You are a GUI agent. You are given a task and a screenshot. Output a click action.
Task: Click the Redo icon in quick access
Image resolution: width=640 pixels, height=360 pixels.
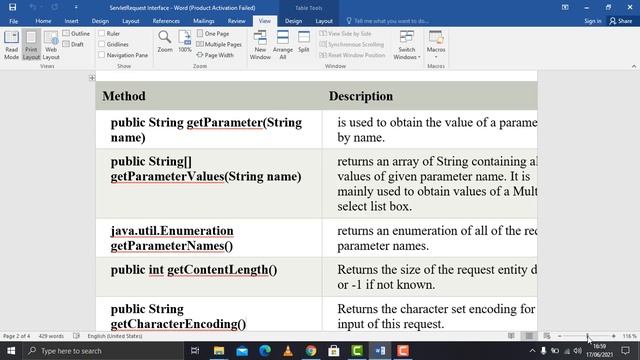(x=54, y=7)
